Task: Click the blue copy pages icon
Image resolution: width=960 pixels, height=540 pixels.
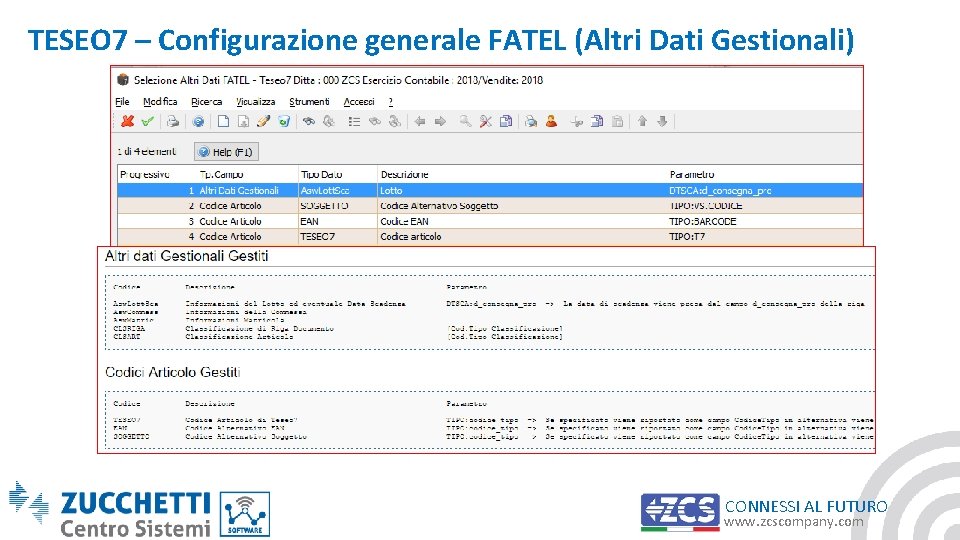Action: [597, 121]
